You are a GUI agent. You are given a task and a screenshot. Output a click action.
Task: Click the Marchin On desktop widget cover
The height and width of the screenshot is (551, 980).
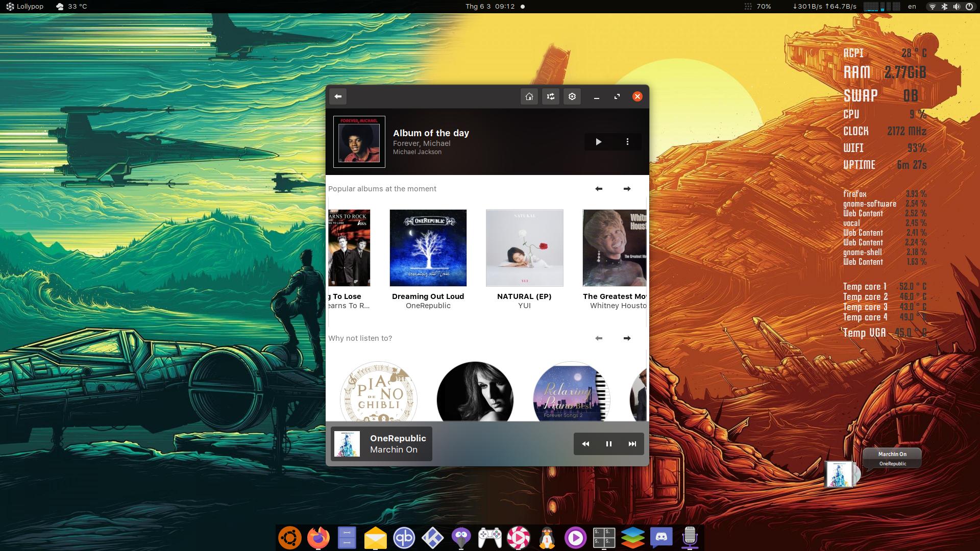click(x=839, y=474)
